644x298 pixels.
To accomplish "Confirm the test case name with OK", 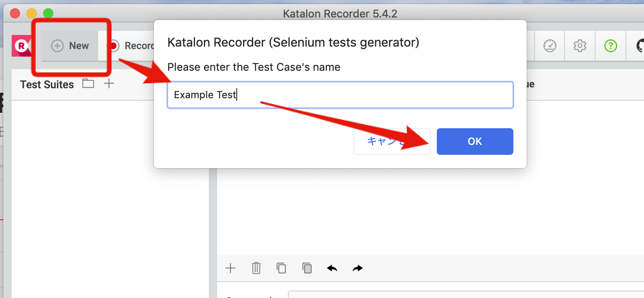I will [475, 142].
